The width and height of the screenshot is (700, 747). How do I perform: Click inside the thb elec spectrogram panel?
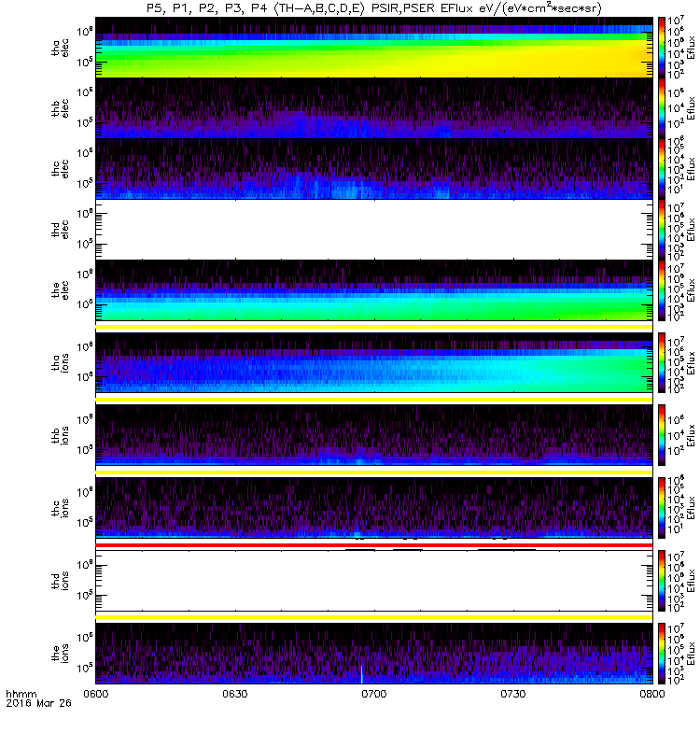(374, 107)
